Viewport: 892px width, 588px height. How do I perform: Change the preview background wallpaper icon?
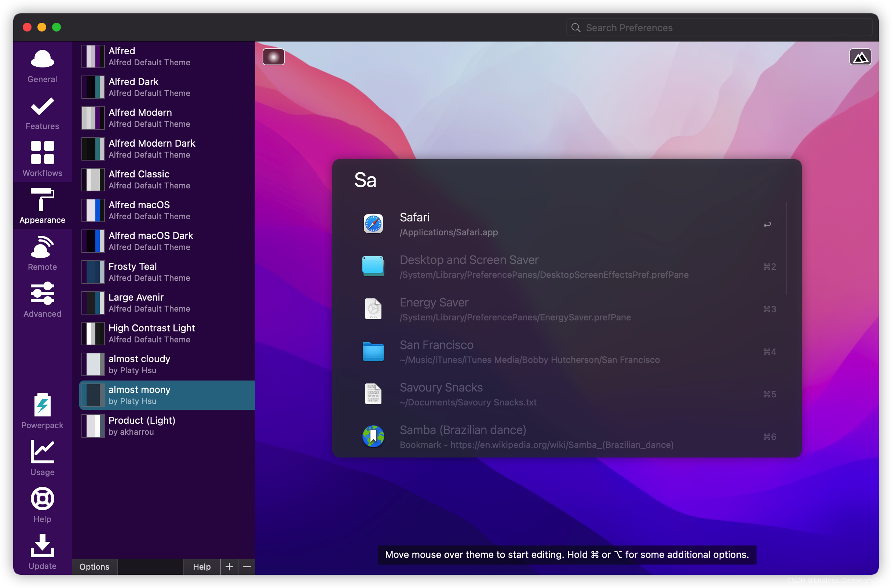click(860, 57)
